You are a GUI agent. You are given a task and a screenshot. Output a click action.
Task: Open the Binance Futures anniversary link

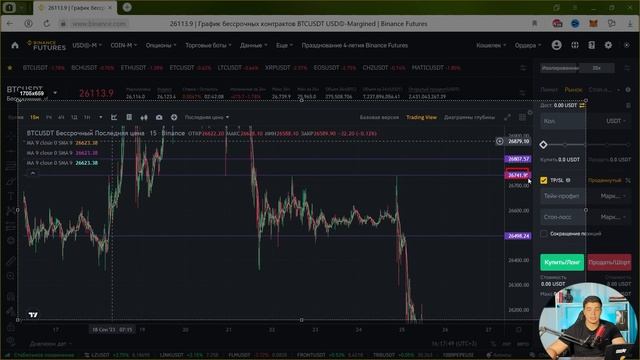tap(355, 45)
